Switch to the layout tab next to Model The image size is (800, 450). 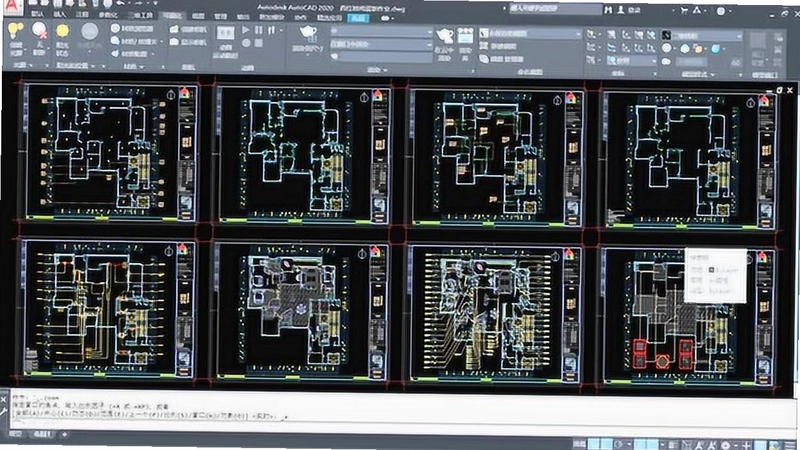pyautogui.click(x=43, y=435)
